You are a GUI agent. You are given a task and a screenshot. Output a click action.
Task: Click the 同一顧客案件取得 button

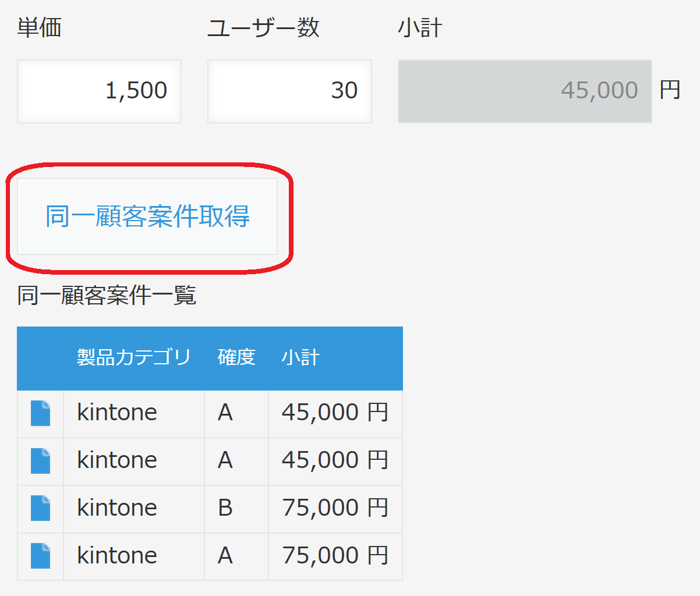(147, 217)
